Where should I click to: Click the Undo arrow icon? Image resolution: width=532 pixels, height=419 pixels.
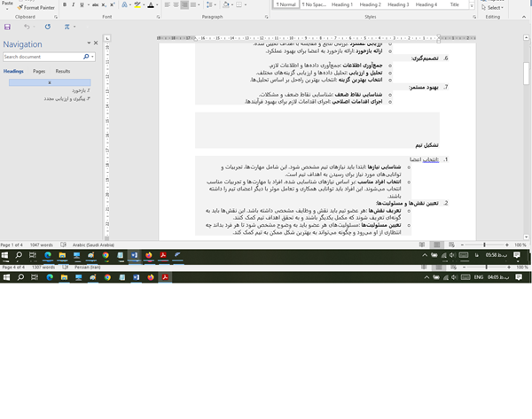pos(27,27)
